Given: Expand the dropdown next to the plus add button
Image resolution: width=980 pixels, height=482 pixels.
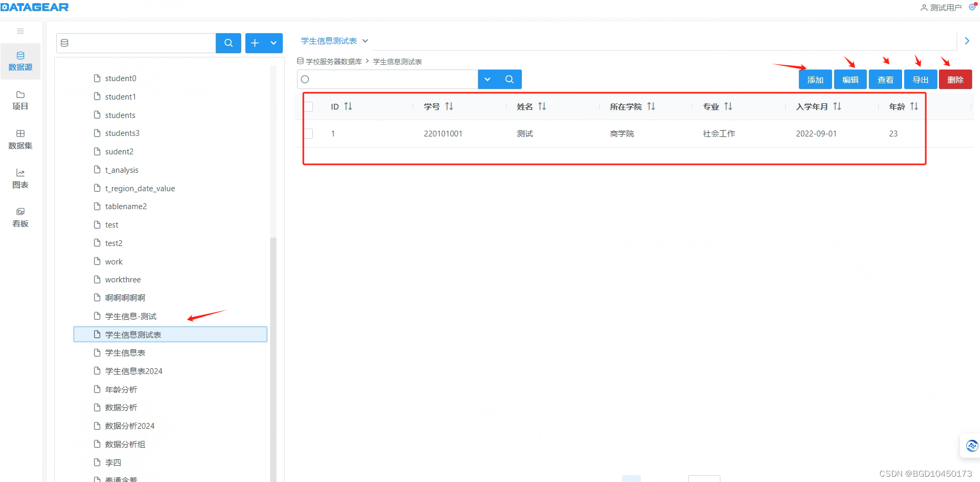Looking at the screenshot, I should 273,43.
